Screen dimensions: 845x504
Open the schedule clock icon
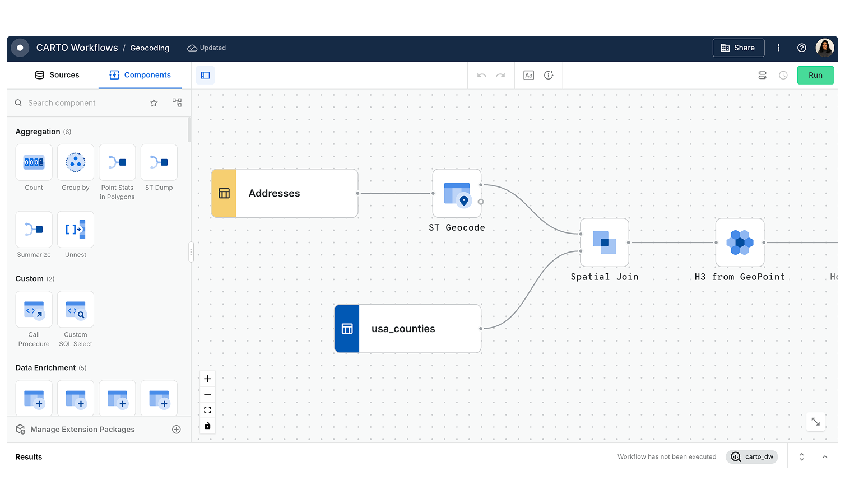click(x=783, y=75)
